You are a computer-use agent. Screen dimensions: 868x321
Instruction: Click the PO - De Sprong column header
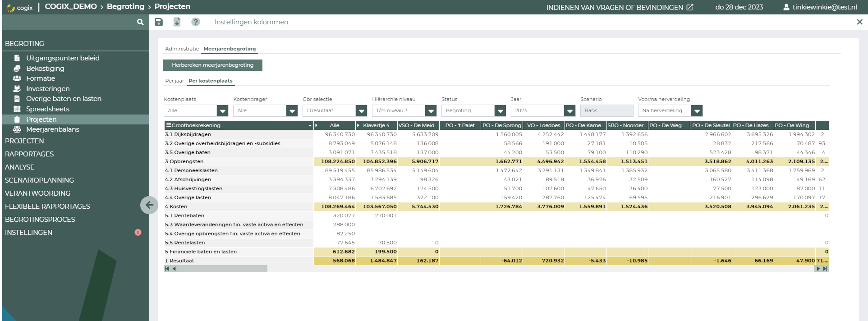coord(502,125)
